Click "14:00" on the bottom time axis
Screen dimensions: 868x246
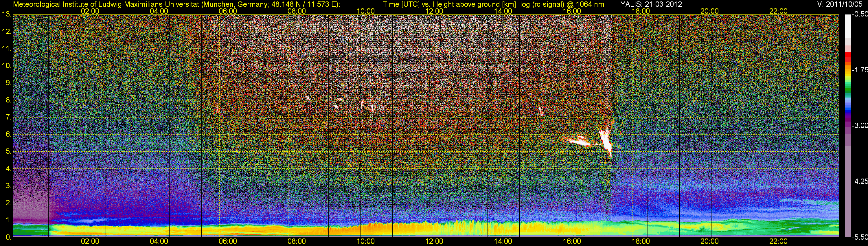point(503,241)
